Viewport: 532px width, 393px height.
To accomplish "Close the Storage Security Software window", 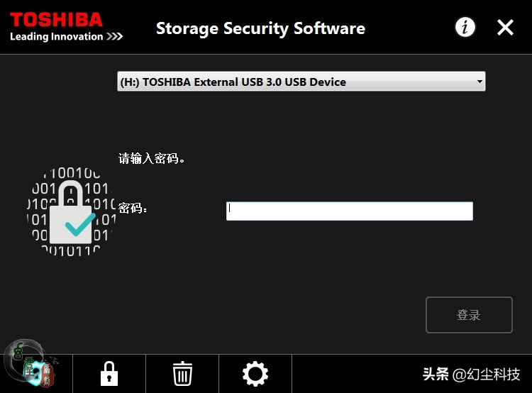I will pos(505,28).
